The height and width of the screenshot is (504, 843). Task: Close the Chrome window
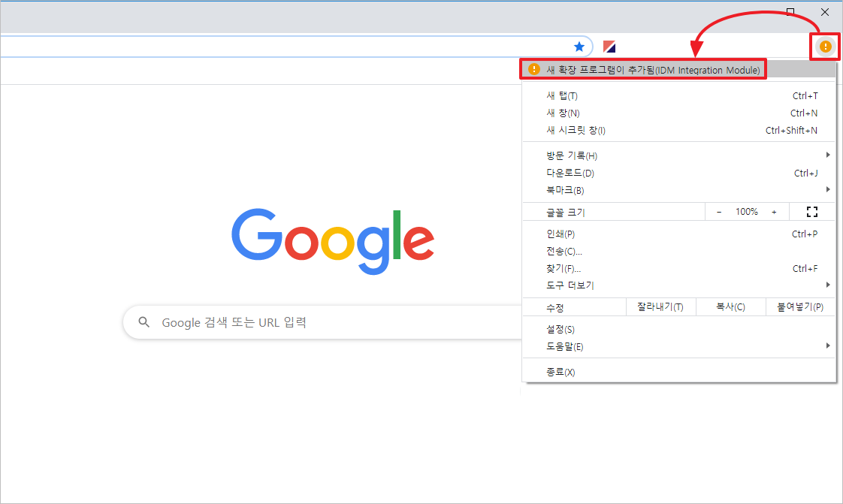pos(825,12)
